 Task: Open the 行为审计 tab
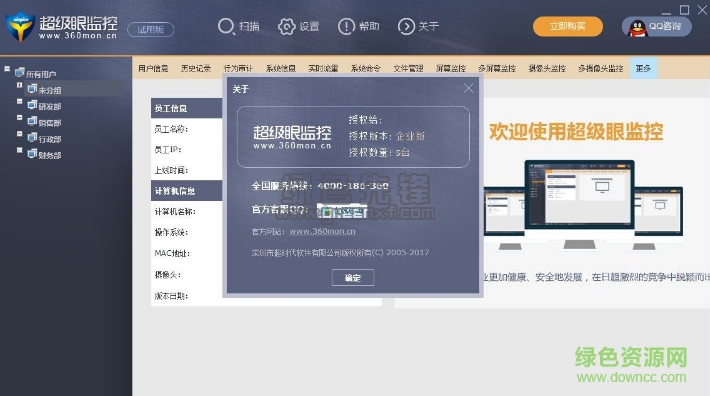[238, 68]
